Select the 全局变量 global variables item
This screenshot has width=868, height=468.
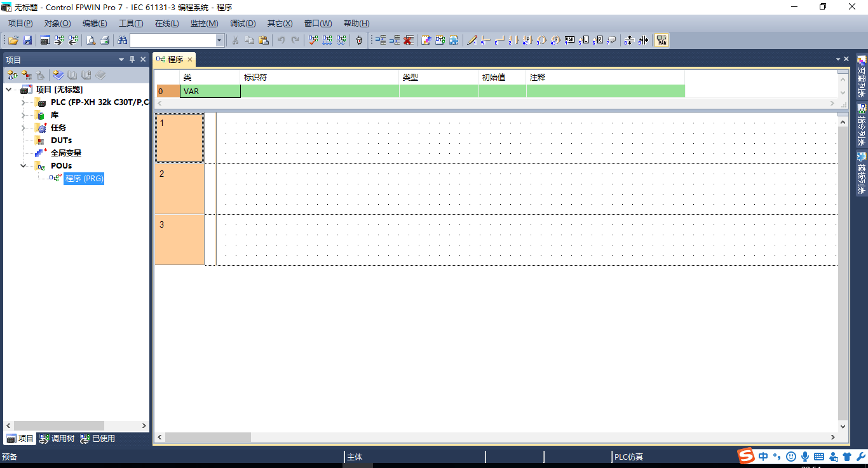[x=66, y=153]
